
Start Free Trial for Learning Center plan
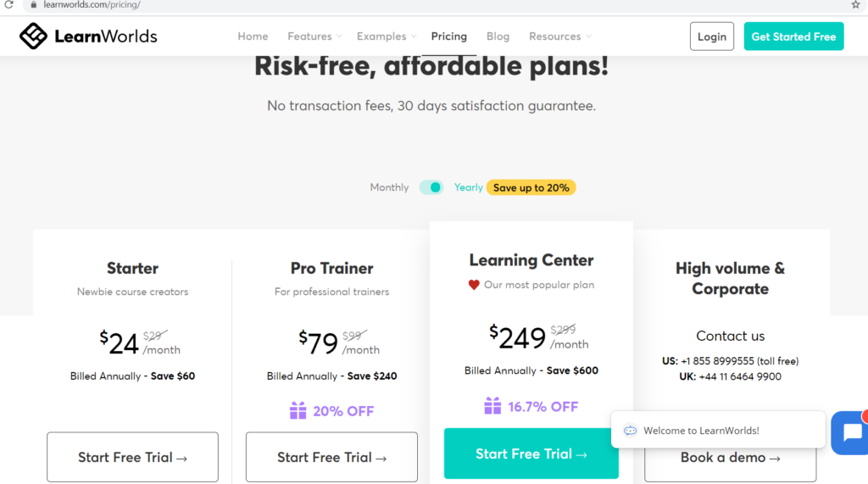coord(531,453)
